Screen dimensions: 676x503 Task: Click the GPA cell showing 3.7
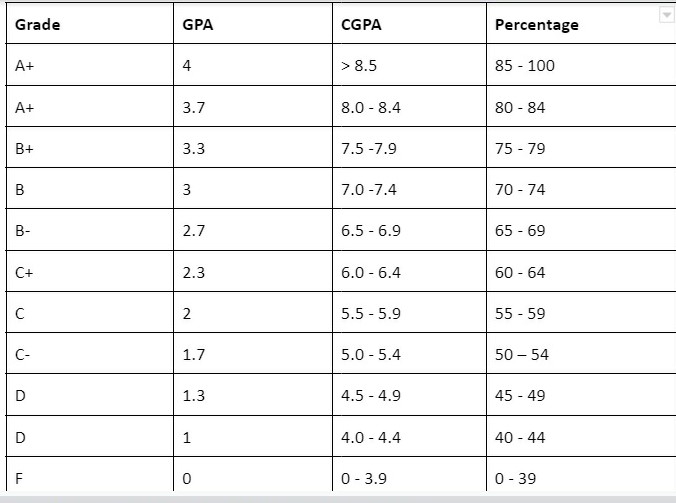194,107
